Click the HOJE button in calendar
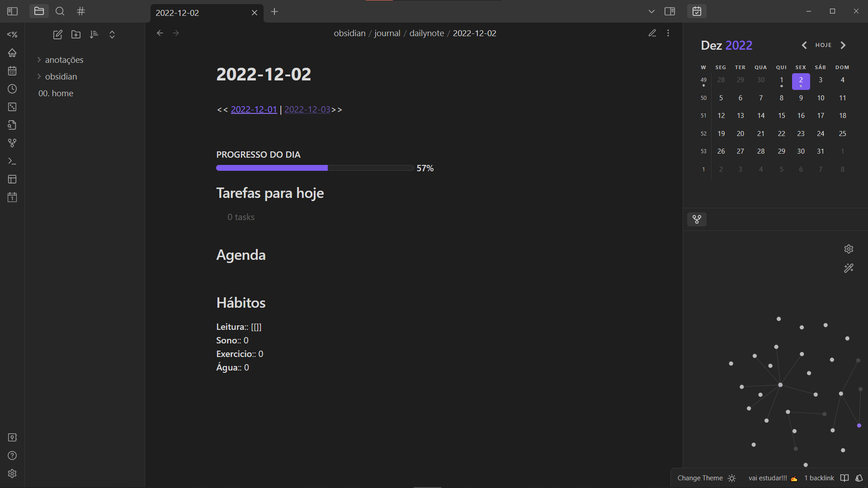The image size is (868, 488). click(x=823, y=45)
